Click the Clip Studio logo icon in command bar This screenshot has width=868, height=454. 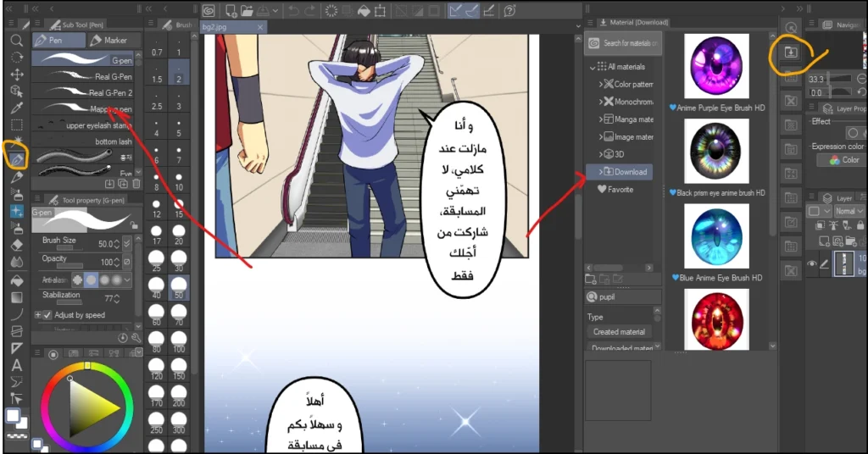coord(209,10)
